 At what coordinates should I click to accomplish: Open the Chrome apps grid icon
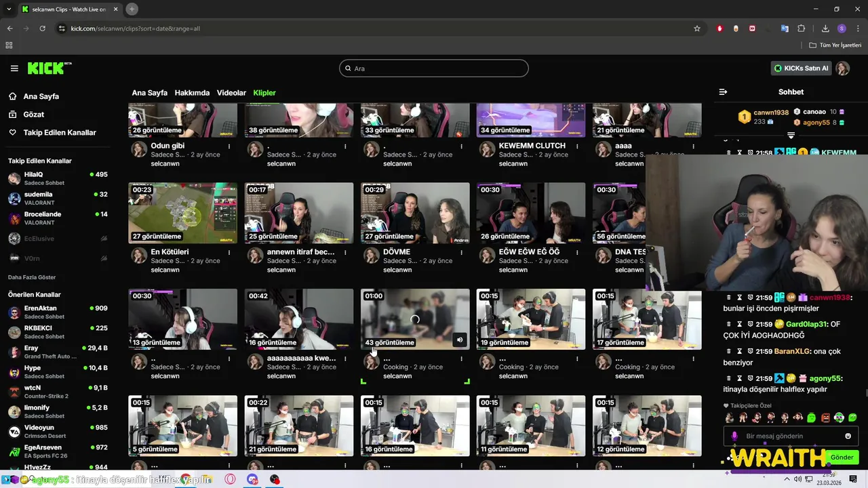pos(9,45)
